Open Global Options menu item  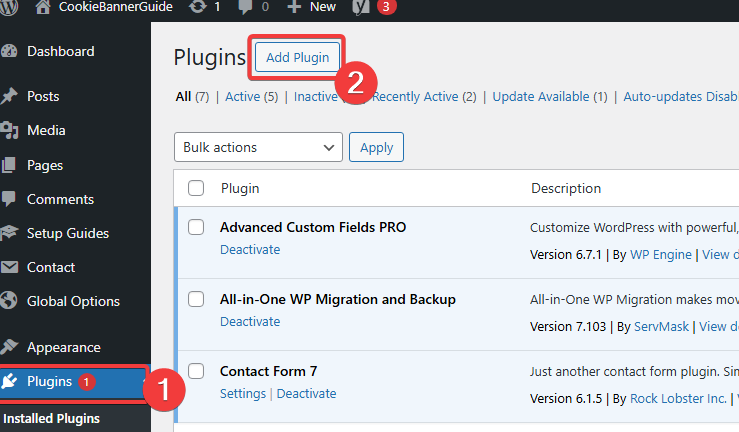(75, 301)
